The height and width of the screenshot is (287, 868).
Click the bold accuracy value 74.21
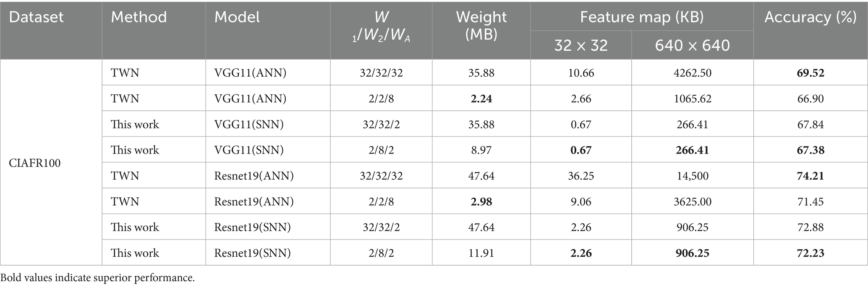tap(810, 175)
